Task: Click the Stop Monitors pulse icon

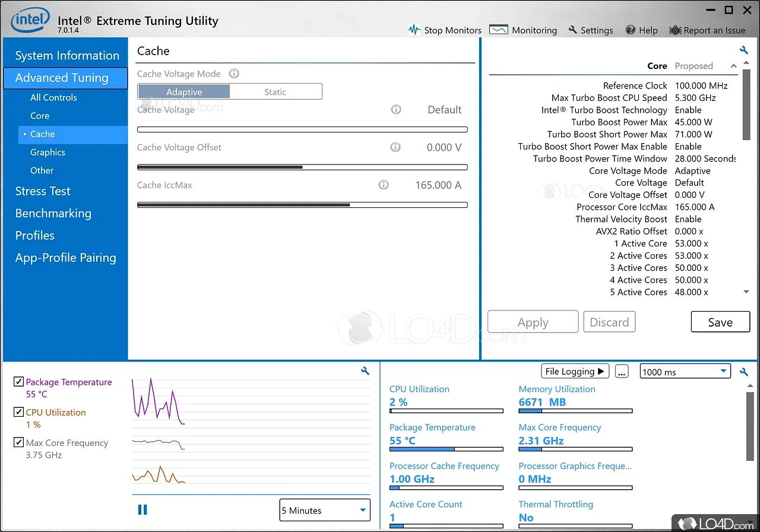Action: pos(414,30)
